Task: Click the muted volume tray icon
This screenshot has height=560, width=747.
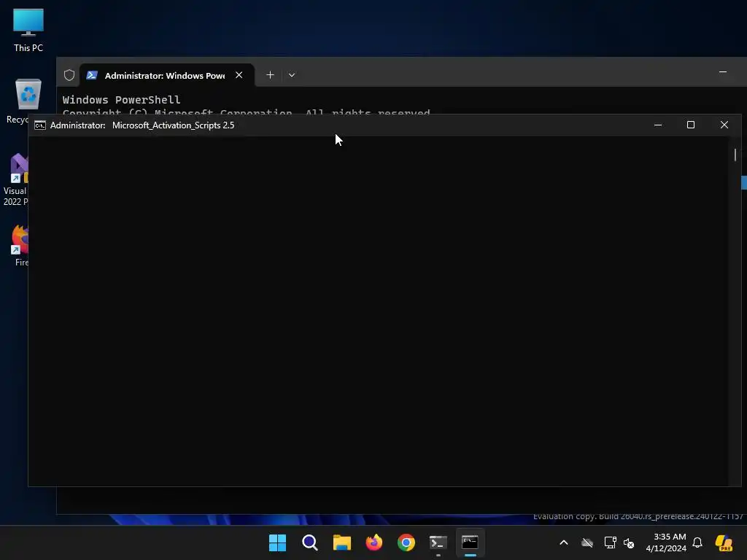Action: coord(629,542)
